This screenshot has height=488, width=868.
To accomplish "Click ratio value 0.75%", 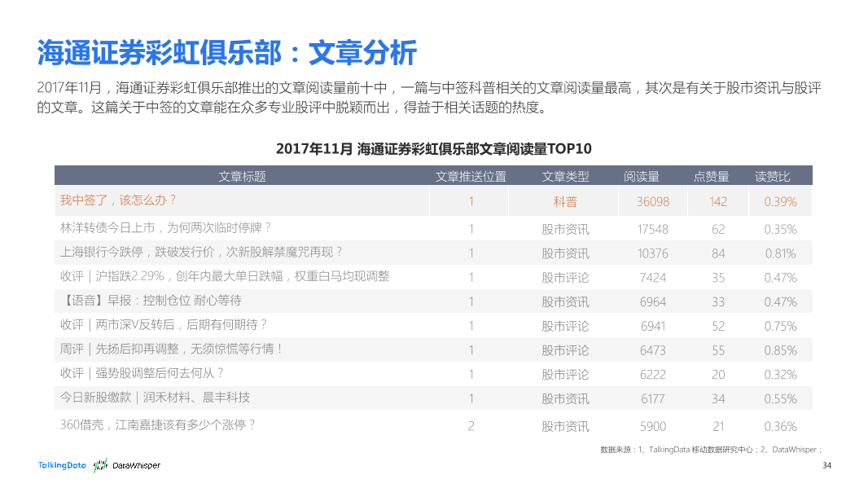I will (780, 326).
